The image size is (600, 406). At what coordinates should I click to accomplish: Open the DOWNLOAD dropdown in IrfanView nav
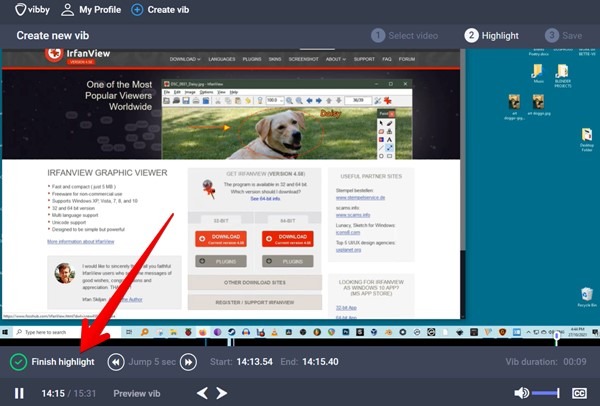(185, 59)
